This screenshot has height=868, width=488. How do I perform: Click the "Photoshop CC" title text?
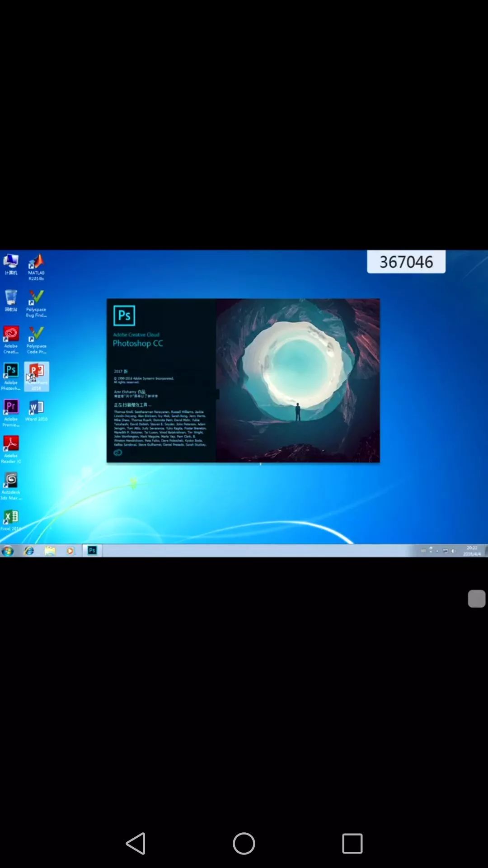click(138, 344)
